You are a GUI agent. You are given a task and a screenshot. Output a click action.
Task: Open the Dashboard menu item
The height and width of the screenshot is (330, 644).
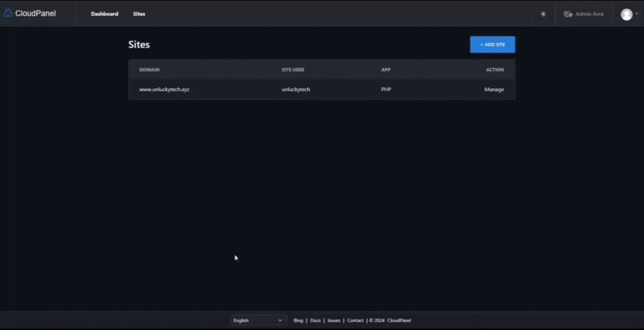104,14
